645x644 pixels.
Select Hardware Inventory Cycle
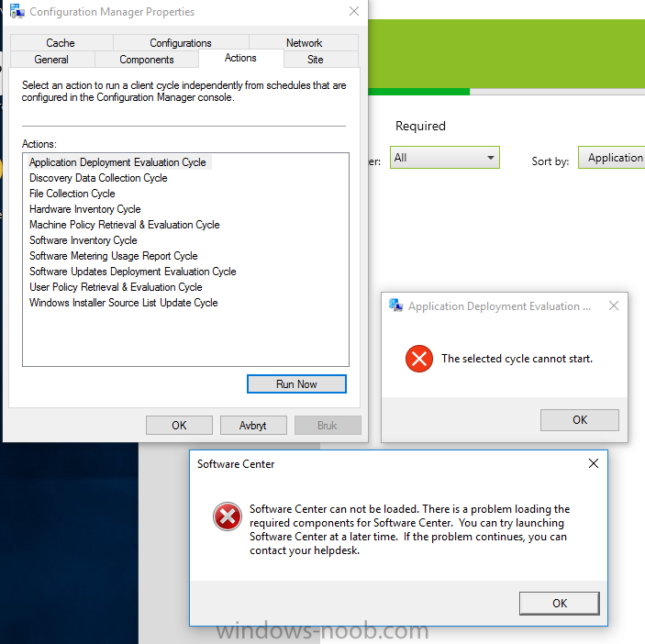[84, 209]
